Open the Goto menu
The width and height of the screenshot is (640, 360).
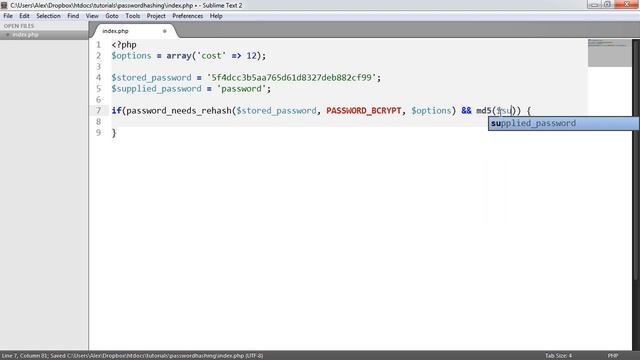(111, 16)
